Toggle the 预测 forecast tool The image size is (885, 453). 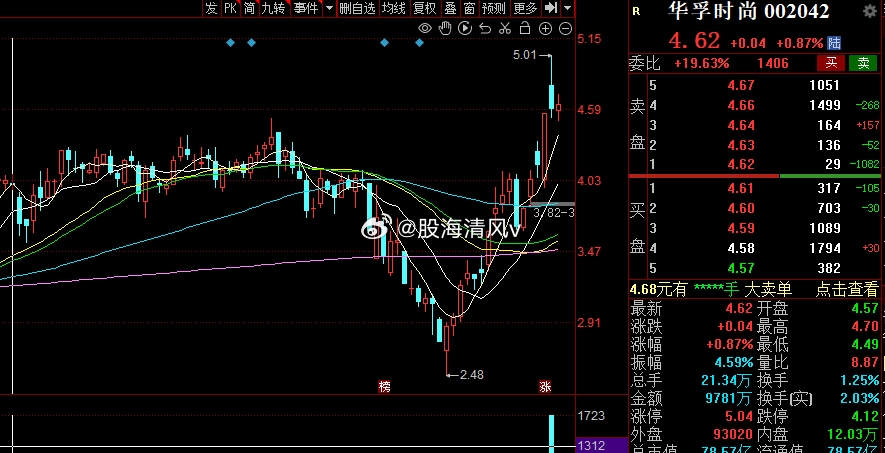[x=494, y=8]
